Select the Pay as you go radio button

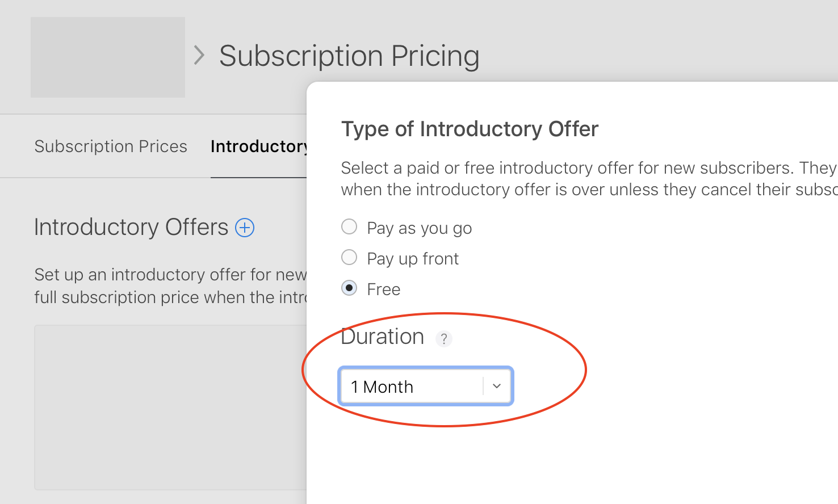point(349,227)
